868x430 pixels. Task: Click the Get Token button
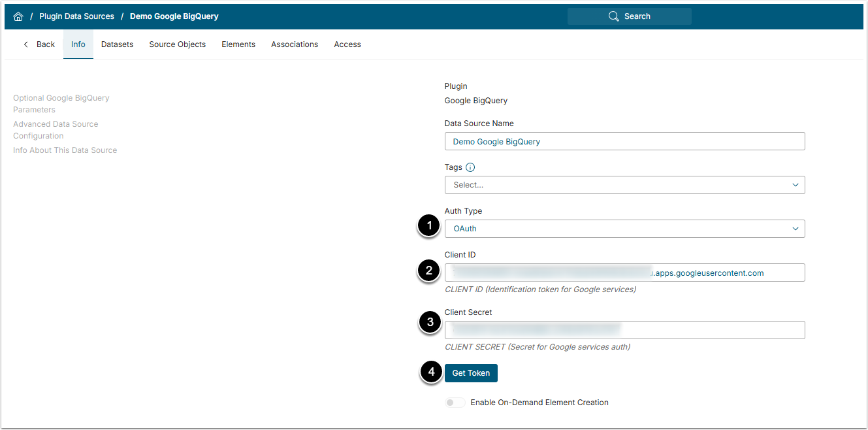471,373
